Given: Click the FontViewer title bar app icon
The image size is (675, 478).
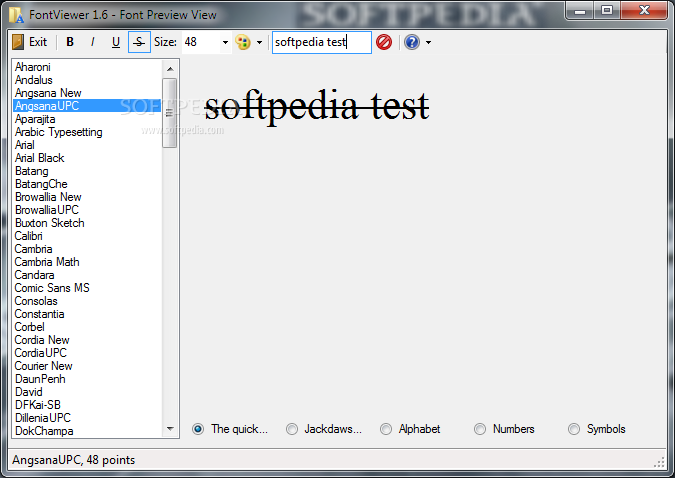Looking at the screenshot, I should coord(16,15).
